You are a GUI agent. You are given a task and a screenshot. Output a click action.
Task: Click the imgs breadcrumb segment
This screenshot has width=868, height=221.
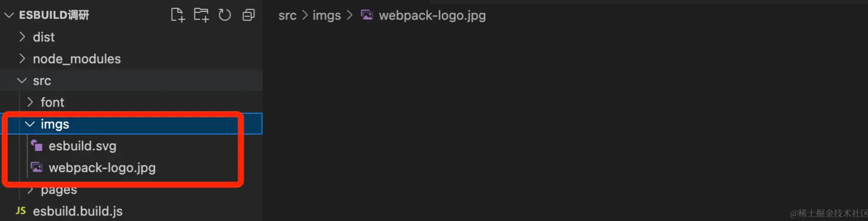[326, 16]
